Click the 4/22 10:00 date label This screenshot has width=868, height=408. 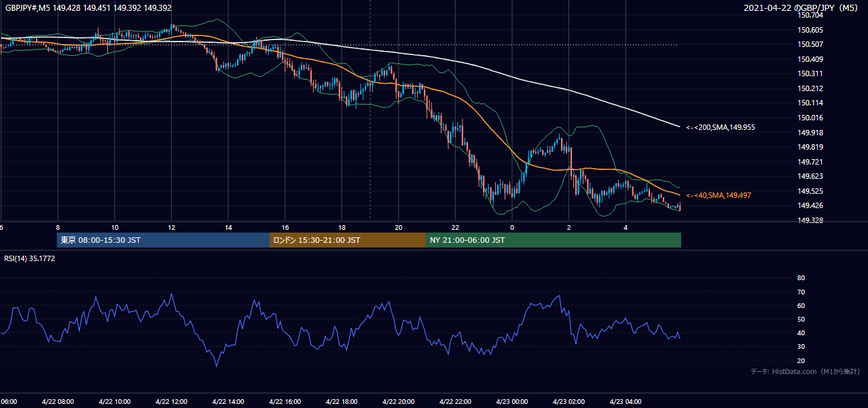coord(114,401)
